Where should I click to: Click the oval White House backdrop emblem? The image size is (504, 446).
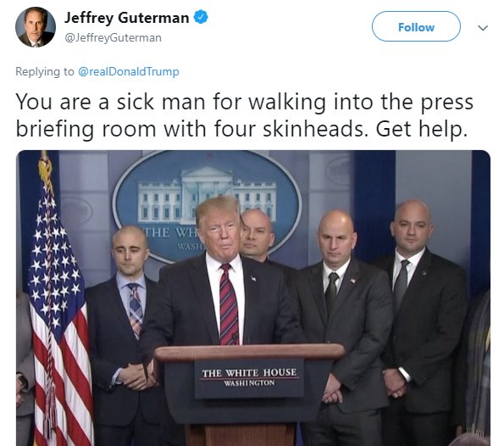point(207,206)
